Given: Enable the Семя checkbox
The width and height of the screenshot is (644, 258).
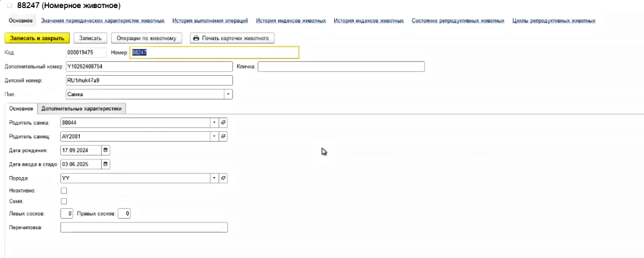Looking at the screenshot, I should click(x=64, y=201).
